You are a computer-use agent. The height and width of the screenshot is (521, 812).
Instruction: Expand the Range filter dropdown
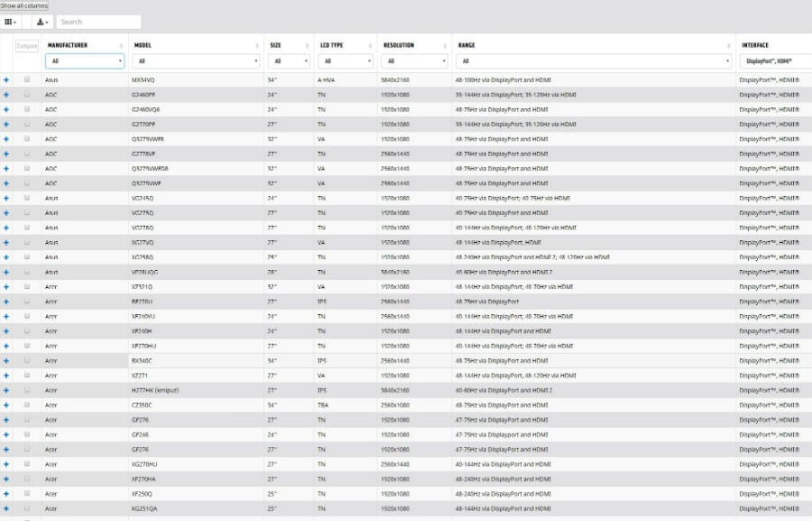(x=594, y=61)
